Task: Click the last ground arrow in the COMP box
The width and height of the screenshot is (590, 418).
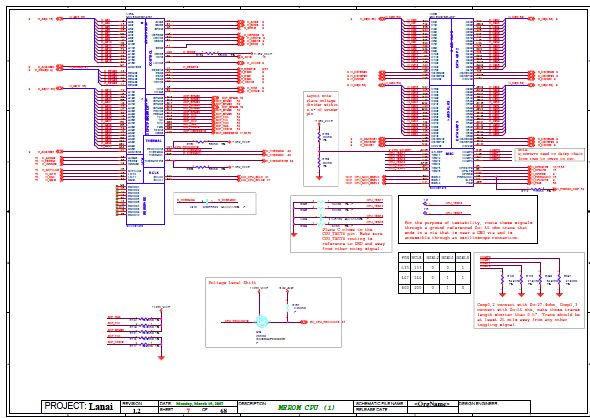Action: click(559, 294)
